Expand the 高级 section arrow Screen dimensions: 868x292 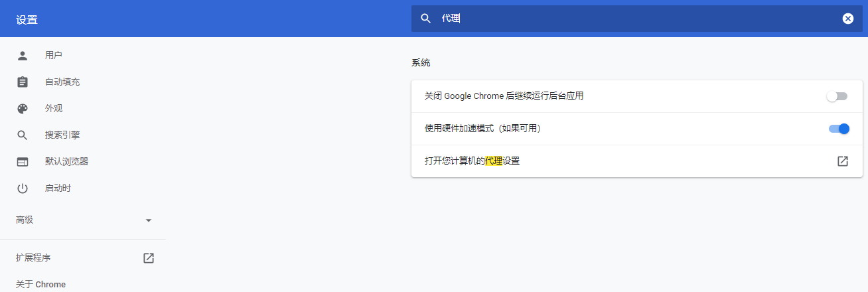coord(149,220)
